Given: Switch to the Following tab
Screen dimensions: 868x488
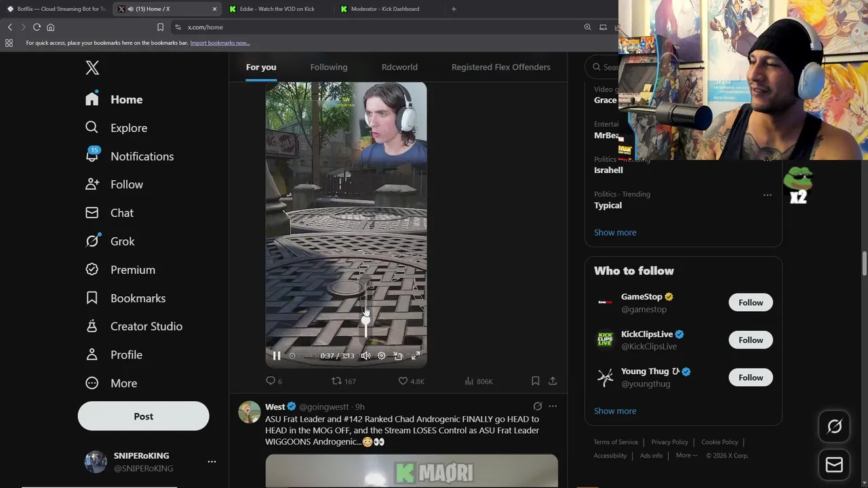Looking at the screenshot, I should click(329, 67).
